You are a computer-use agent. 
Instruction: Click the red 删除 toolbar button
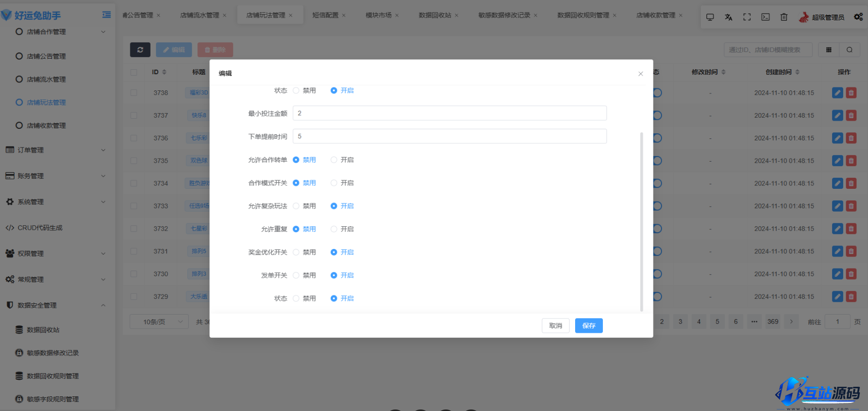coord(215,49)
